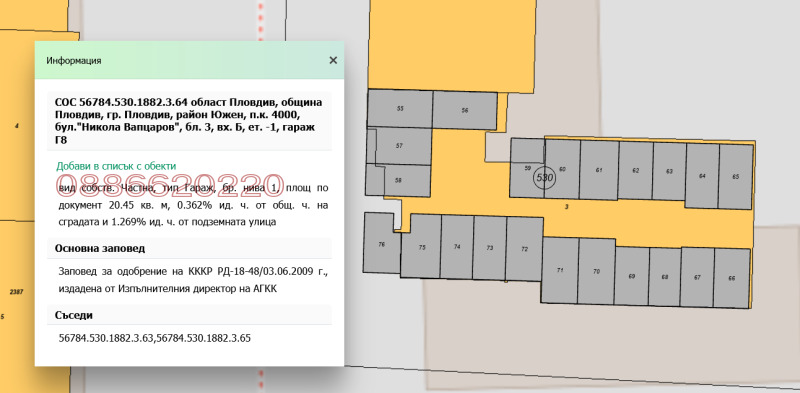
Task: Select garage parcel 62 on the map
Action: (x=636, y=171)
